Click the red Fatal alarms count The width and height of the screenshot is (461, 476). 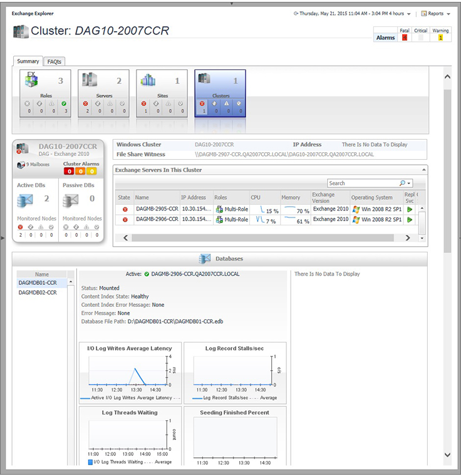(x=404, y=38)
